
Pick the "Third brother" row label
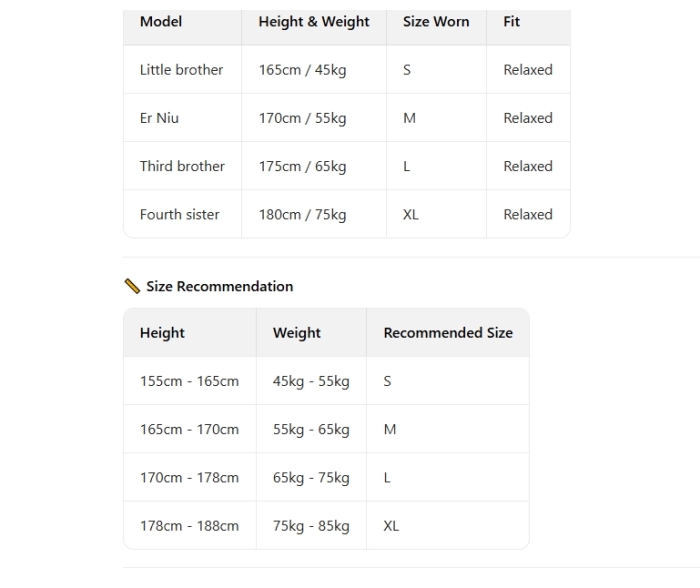pyautogui.click(x=182, y=166)
